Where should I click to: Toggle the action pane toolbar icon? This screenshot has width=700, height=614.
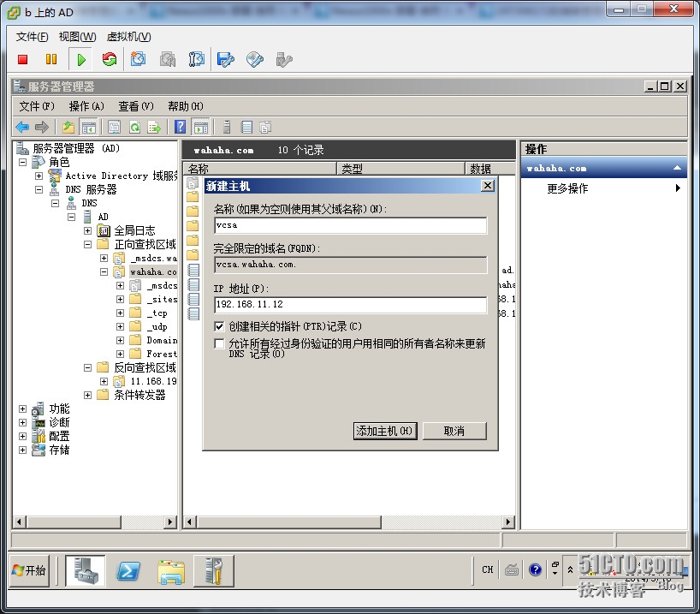pyautogui.click(x=201, y=128)
